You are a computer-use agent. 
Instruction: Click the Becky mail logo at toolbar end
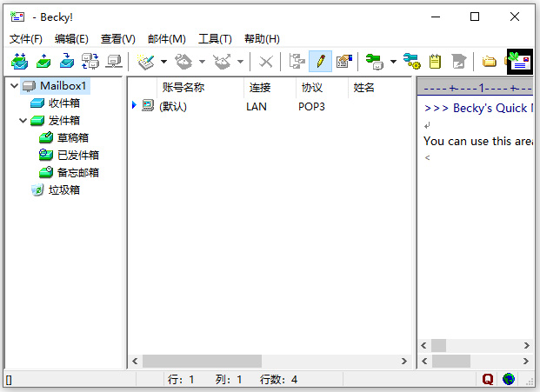click(520, 62)
